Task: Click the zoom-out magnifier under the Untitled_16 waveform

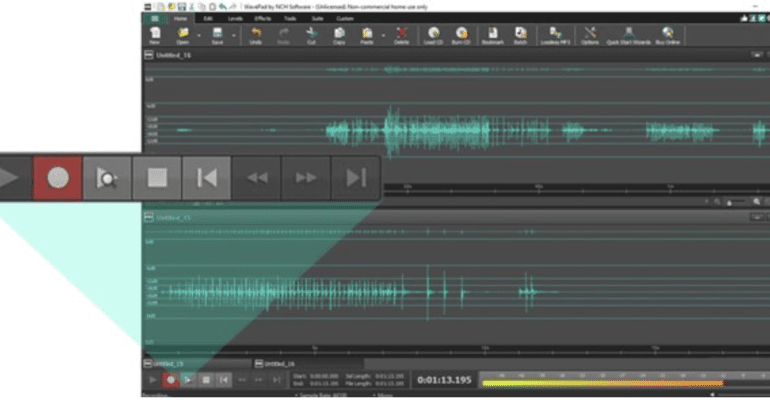Action: 717,202
